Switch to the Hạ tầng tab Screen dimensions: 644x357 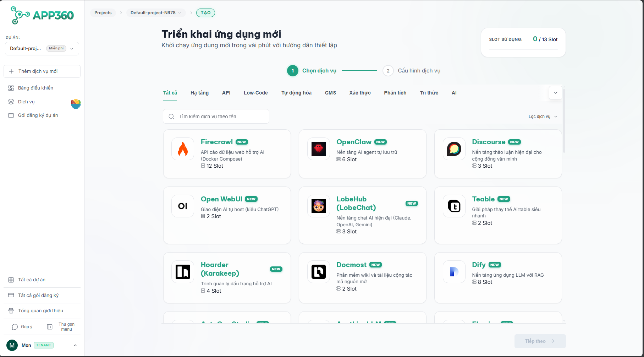(x=199, y=93)
